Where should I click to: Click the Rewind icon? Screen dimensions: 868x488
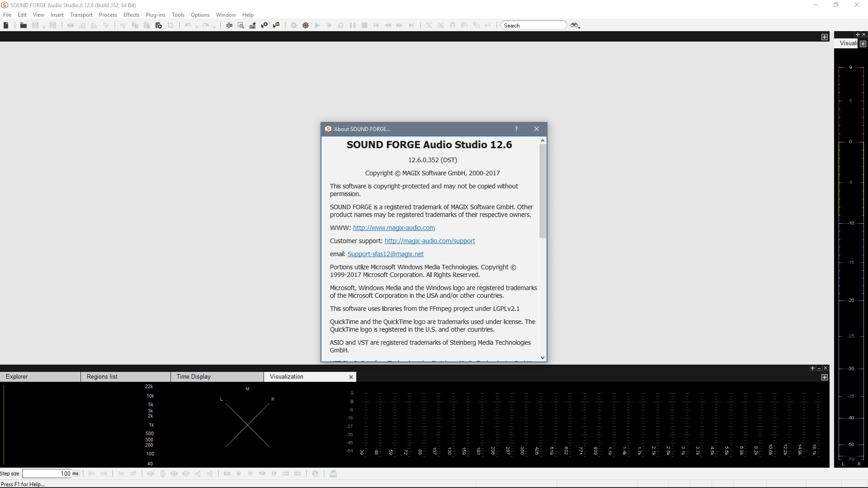coord(388,25)
